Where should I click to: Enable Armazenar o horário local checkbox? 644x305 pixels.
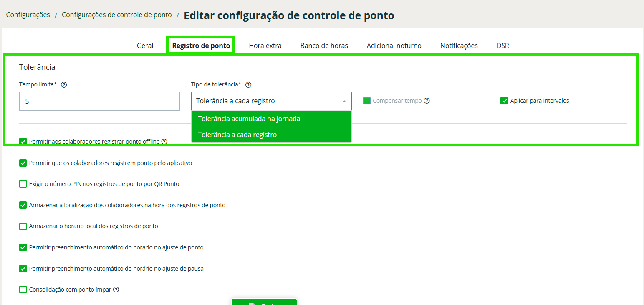point(23,226)
